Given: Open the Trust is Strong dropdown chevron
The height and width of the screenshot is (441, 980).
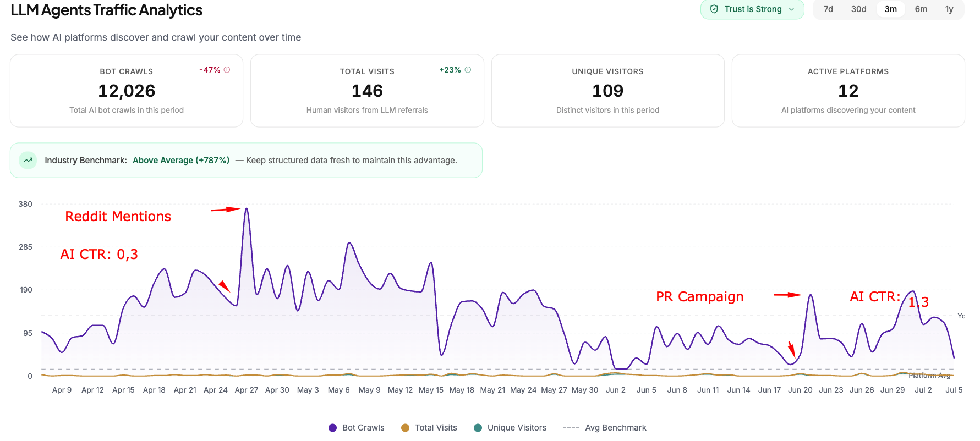Looking at the screenshot, I should coord(792,9).
